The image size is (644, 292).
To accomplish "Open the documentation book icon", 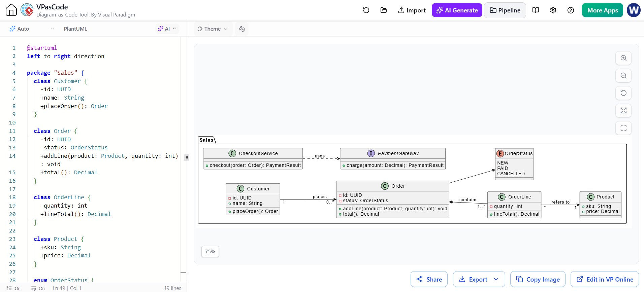I will point(536,10).
